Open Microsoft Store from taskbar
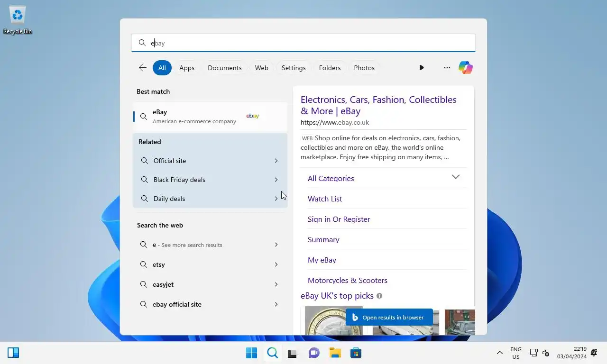The image size is (607, 364). click(356, 353)
